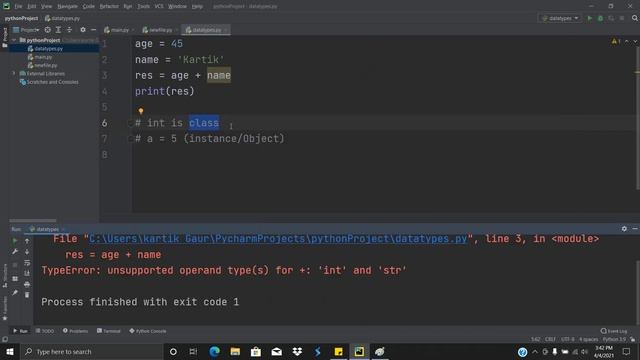The height and width of the screenshot is (360, 640).
Task: Go to next highlighted warning arrow
Action: (635, 42)
